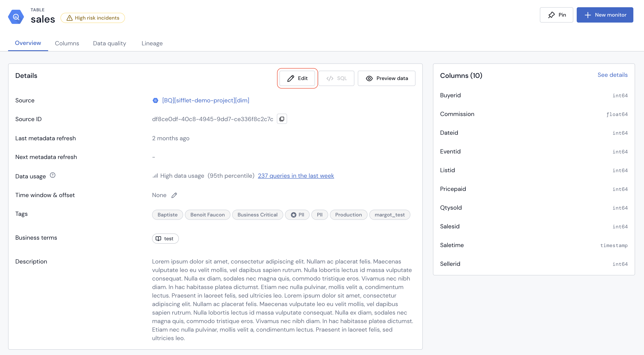Click the Data usage help icon

click(x=53, y=175)
